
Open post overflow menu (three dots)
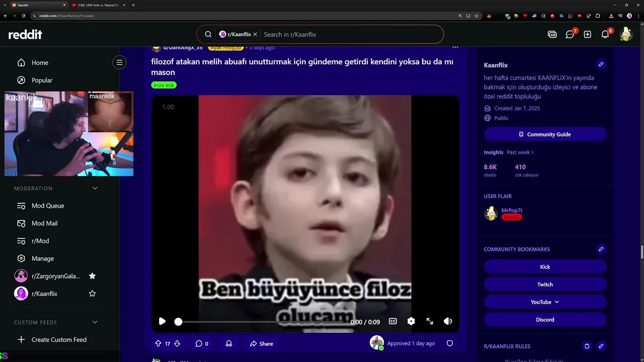(x=455, y=47)
